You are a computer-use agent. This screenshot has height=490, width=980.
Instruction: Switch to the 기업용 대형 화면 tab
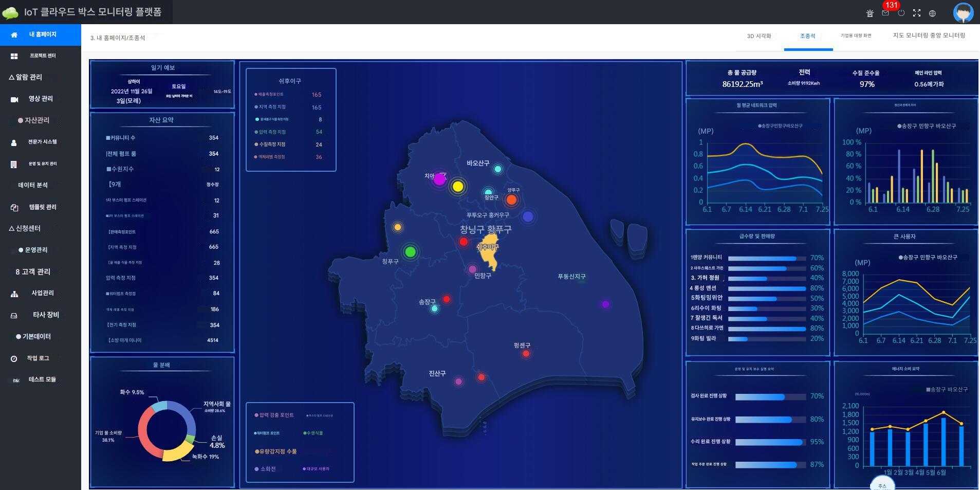(x=856, y=36)
